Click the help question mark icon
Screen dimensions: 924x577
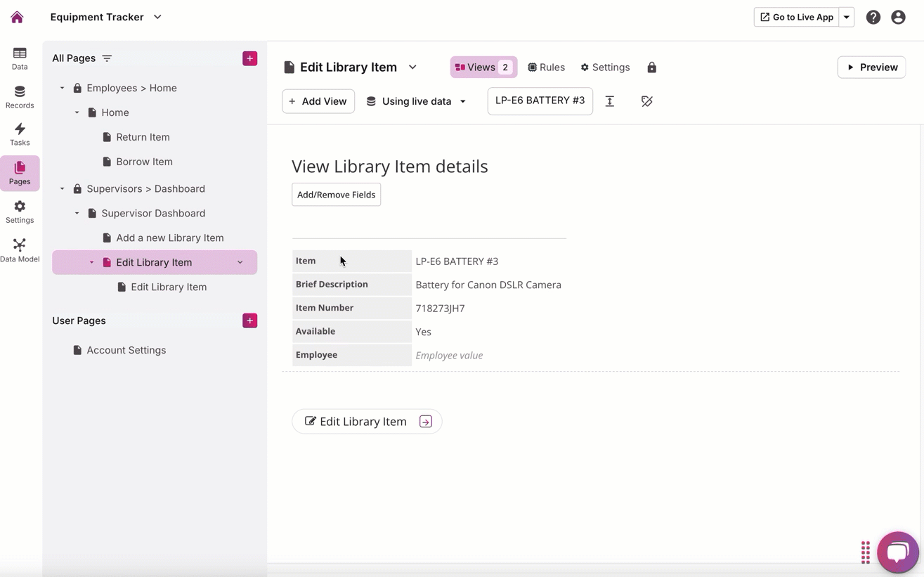[x=873, y=18]
